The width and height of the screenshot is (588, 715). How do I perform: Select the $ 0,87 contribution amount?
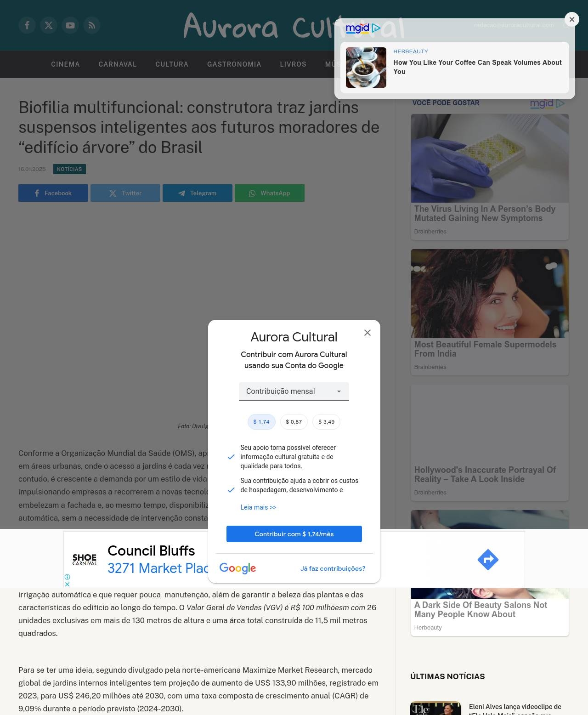[x=294, y=422]
